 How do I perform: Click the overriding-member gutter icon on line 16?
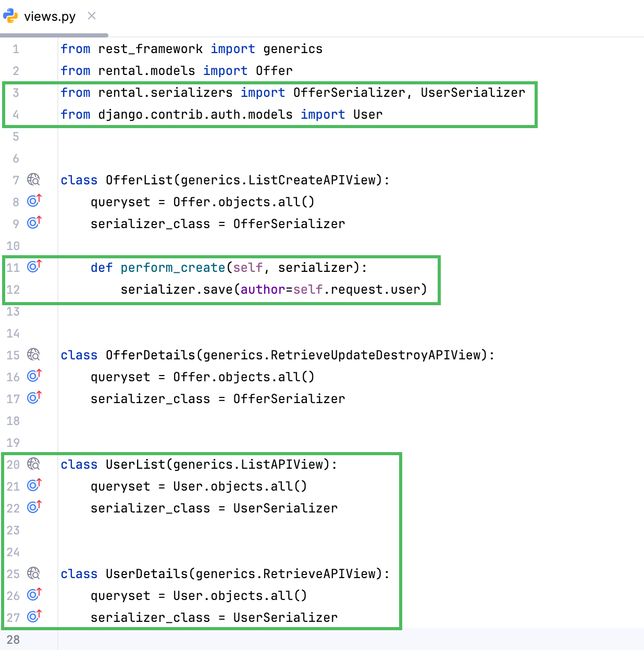(x=33, y=377)
